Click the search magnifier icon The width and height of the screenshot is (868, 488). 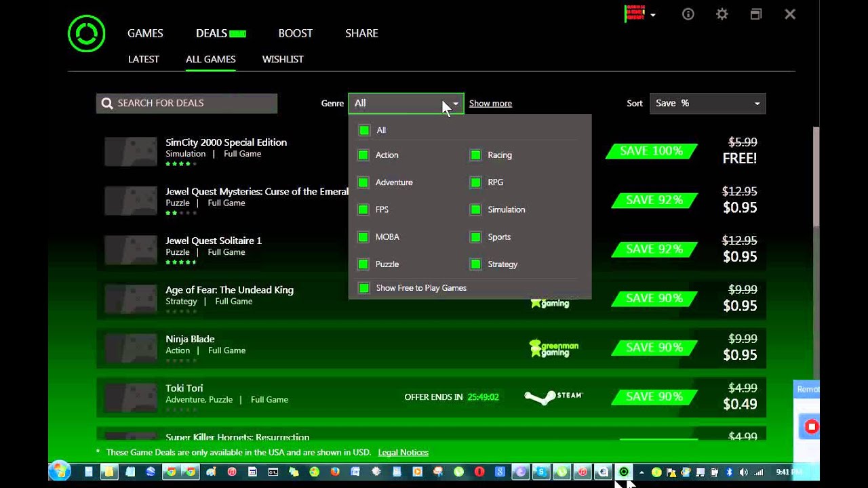coord(106,103)
